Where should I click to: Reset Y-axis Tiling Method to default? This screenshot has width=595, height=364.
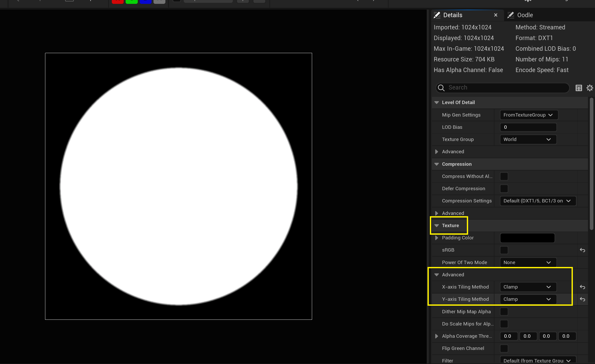582,299
